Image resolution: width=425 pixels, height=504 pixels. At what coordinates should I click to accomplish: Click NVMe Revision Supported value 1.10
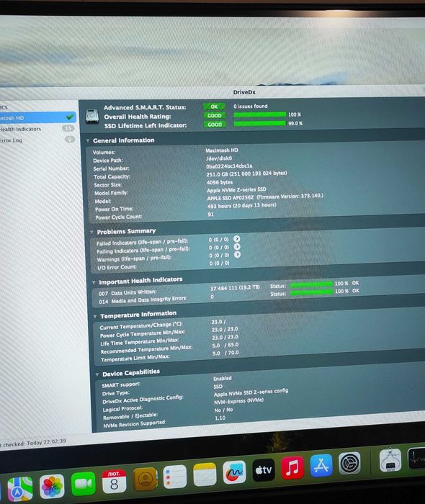220,418
